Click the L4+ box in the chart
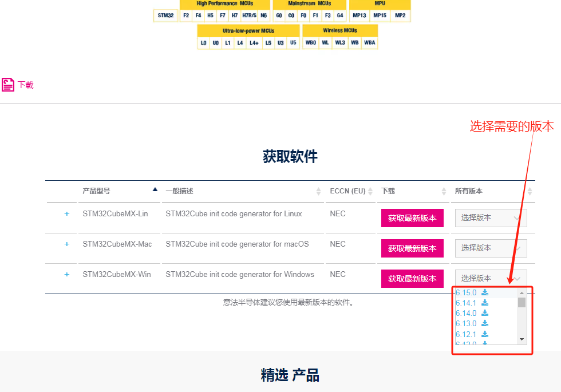The height and width of the screenshot is (392, 561). click(x=254, y=43)
